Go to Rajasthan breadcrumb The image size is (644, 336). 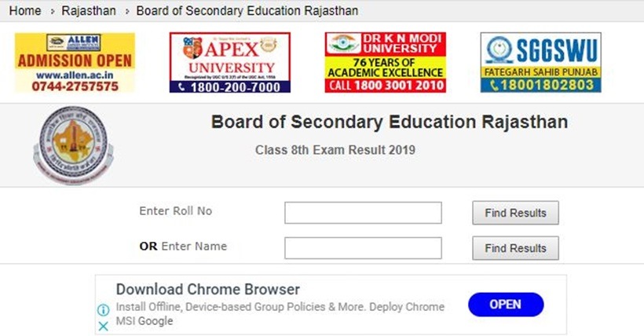pos(89,11)
